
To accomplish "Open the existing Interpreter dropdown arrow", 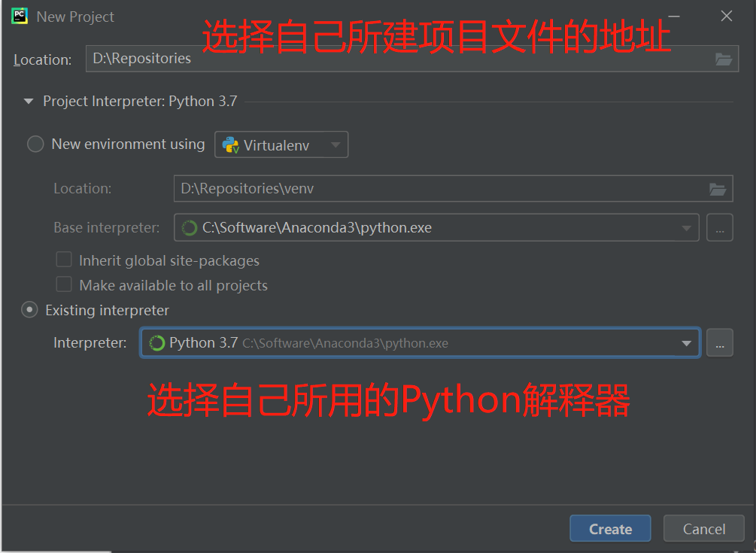I will pyautogui.click(x=686, y=343).
